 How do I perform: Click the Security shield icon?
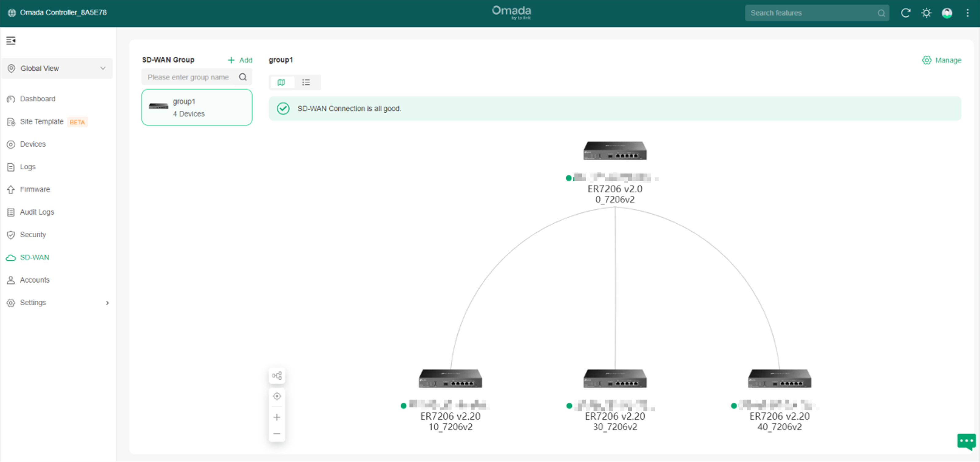11,235
